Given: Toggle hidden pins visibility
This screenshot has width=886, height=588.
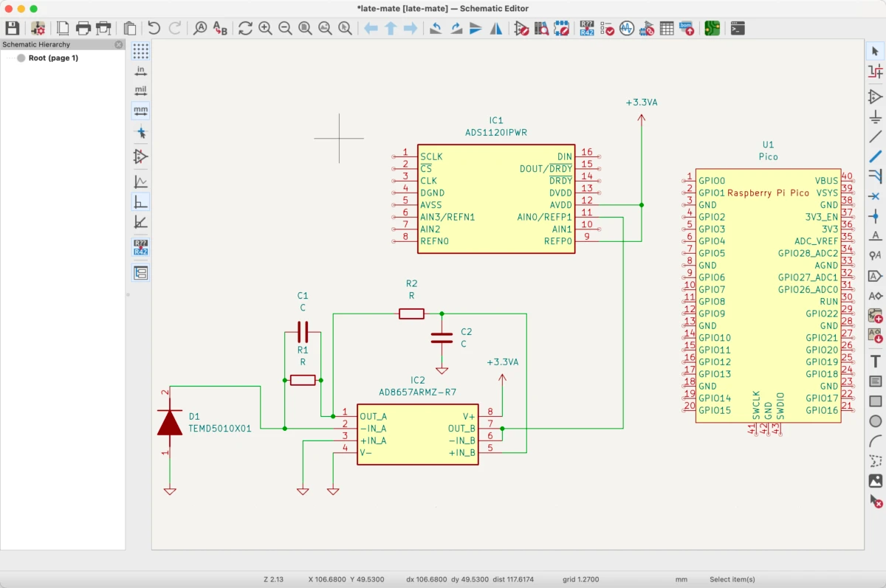Looking at the screenshot, I should (x=140, y=156).
